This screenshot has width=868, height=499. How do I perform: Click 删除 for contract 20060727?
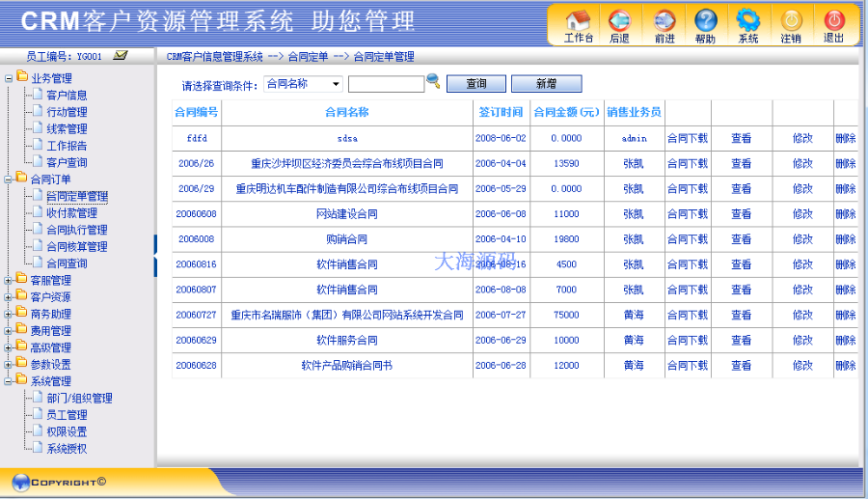pos(846,315)
